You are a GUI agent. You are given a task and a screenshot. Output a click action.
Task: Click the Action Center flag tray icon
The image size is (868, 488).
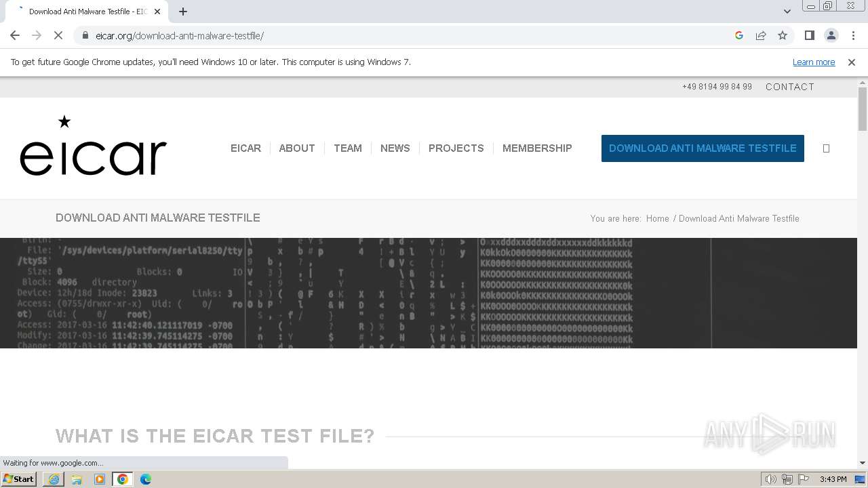click(x=804, y=479)
